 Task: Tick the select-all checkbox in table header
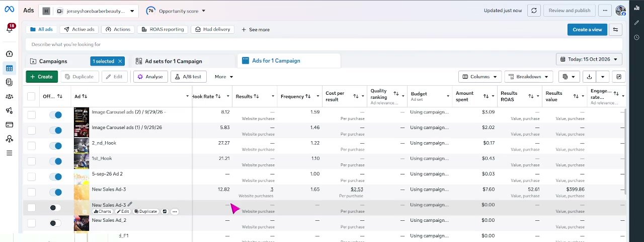31,96
